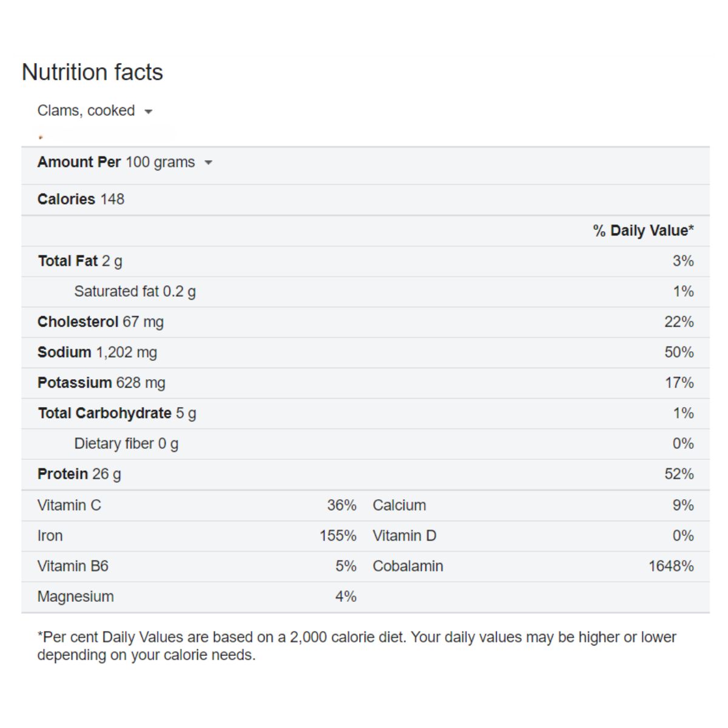
Task: Click the Magnesium label
Action: [x=75, y=596]
